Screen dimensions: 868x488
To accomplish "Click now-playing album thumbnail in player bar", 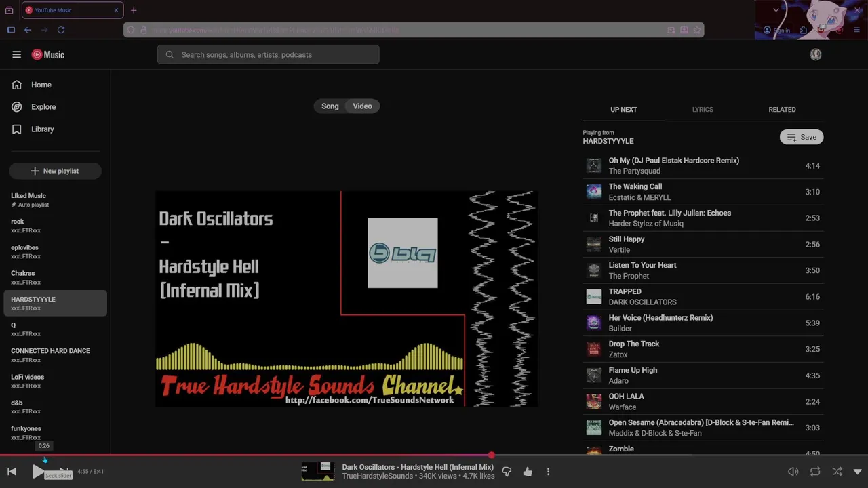I will pyautogui.click(x=317, y=472).
